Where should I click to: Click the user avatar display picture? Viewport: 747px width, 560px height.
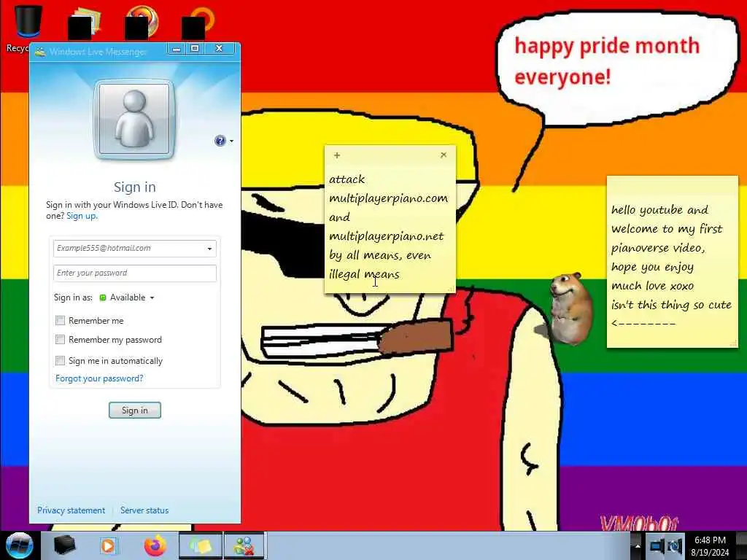pos(134,119)
